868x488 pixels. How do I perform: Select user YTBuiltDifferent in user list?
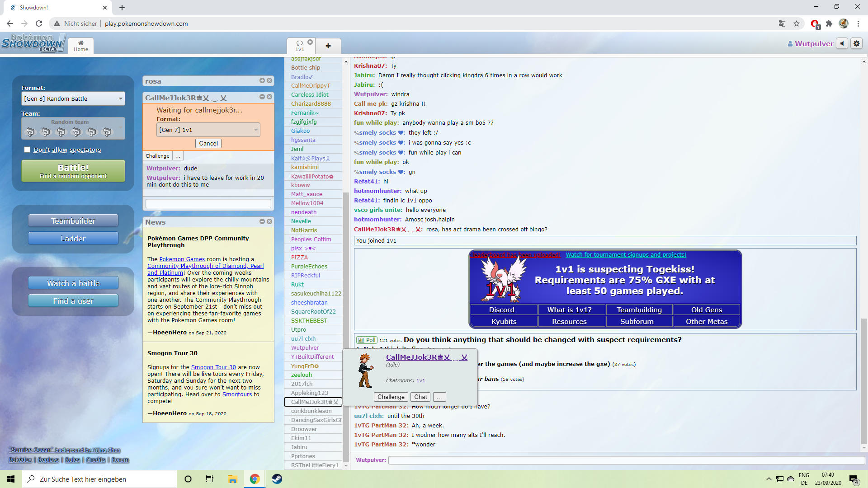coord(312,357)
